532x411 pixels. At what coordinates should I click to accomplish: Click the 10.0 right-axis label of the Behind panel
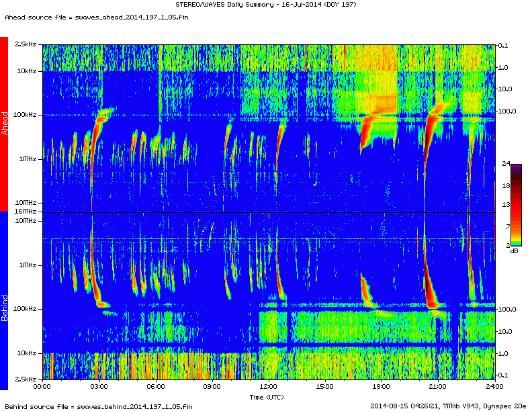click(x=505, y=332)
